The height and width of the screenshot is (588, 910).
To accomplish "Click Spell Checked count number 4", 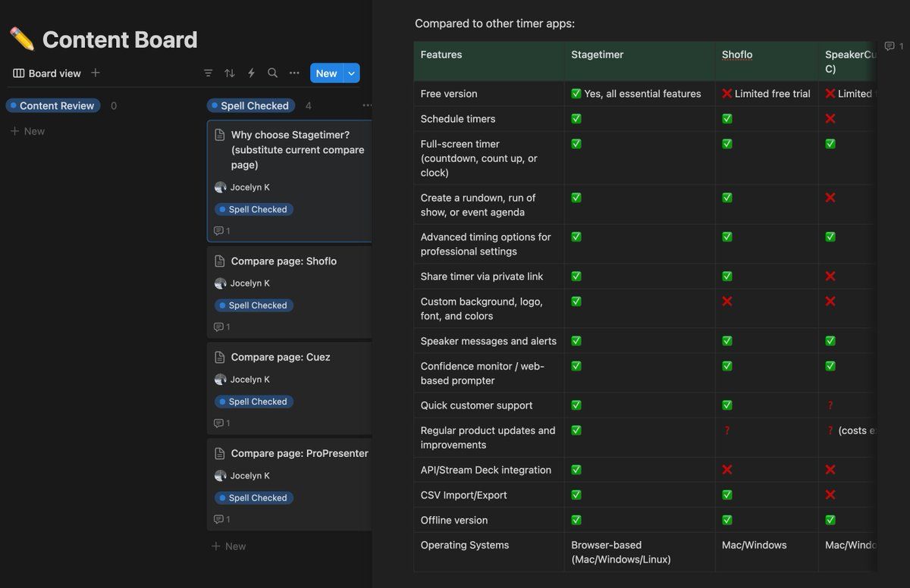I will [x=309, y=106].
